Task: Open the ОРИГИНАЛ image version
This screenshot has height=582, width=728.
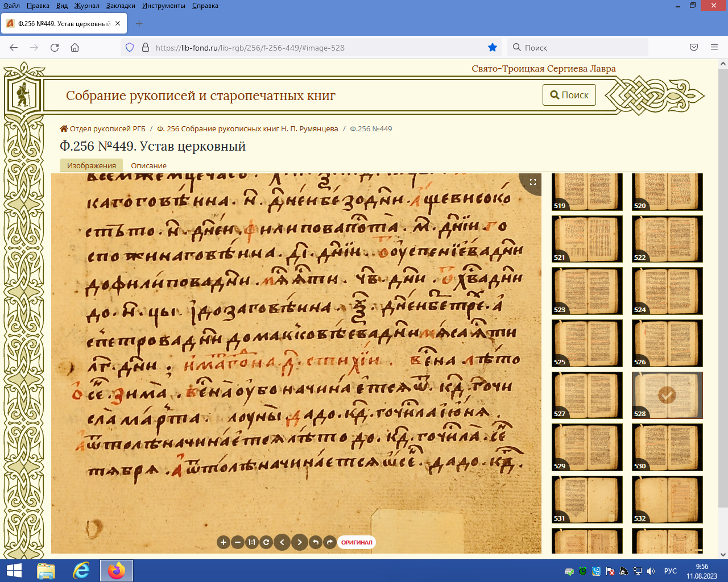Action: [x=357, y=542]
